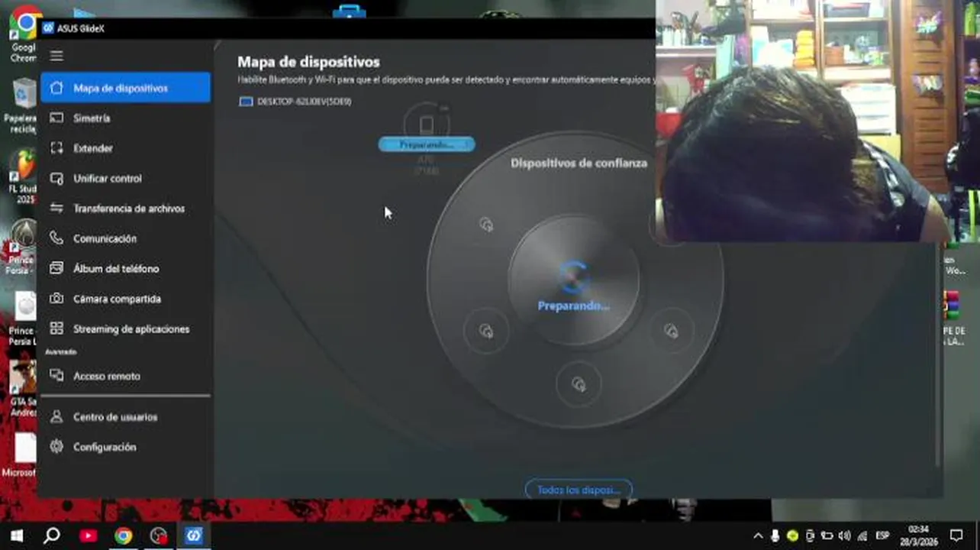The image size is (980, 550).
Task: Click the bottom add slot on trusted devices dial
Action: [579, 384]
